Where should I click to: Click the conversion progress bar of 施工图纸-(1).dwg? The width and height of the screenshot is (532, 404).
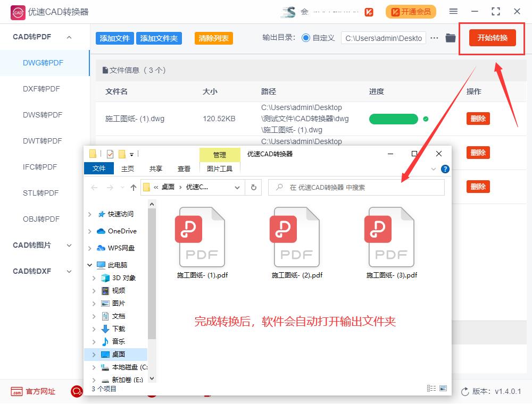394,119
